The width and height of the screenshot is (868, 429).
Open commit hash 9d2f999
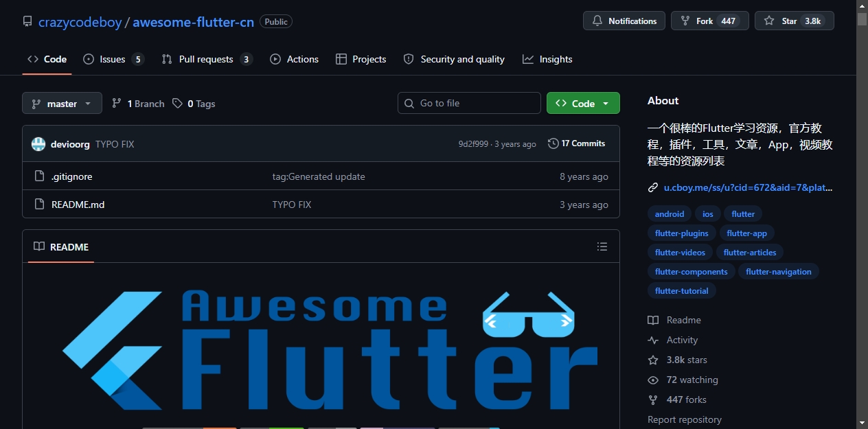473,144
